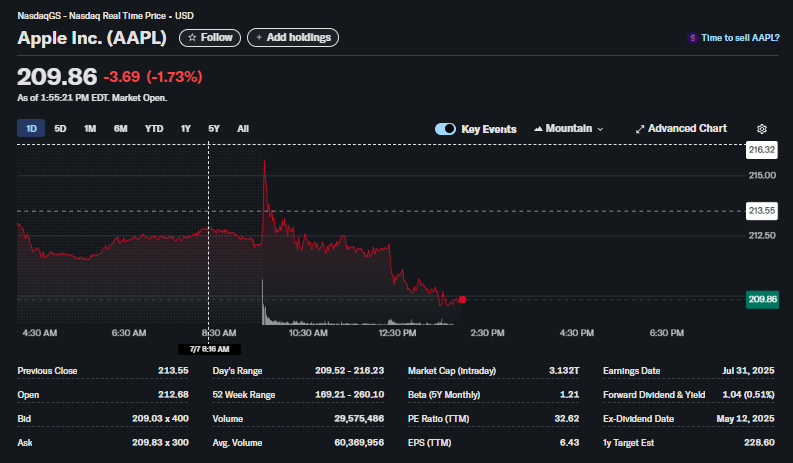
Task: Click the red current price dot on chart
Action: pos(462,300)
